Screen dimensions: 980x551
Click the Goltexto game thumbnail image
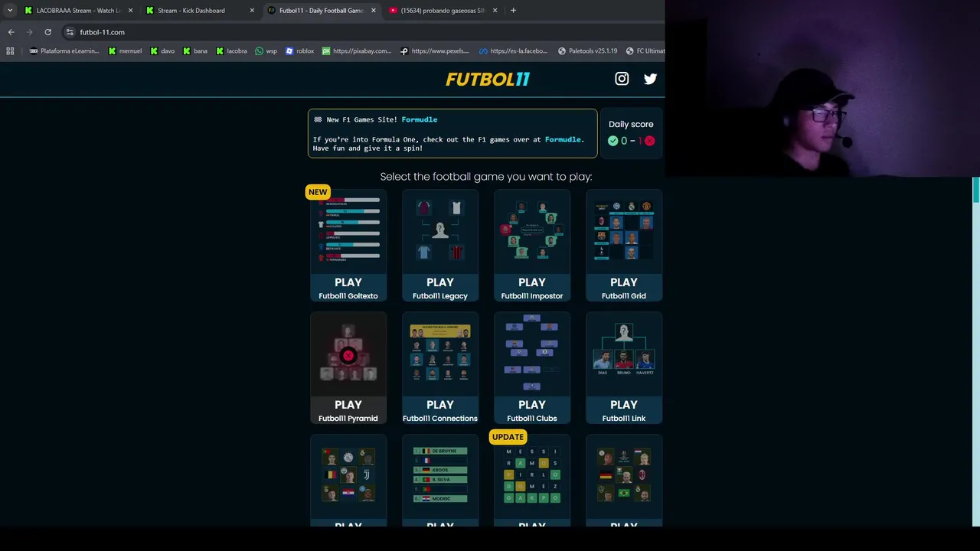coord(348,230)
